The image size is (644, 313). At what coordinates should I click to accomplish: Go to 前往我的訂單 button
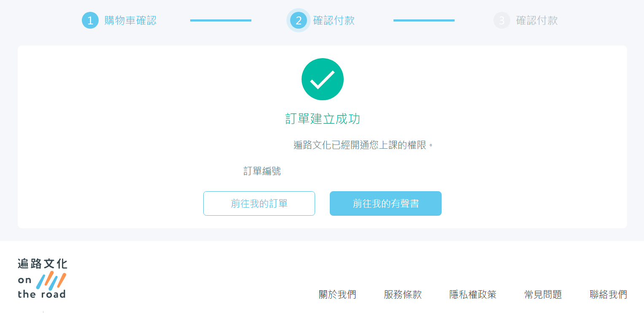[x=259, y=203]
